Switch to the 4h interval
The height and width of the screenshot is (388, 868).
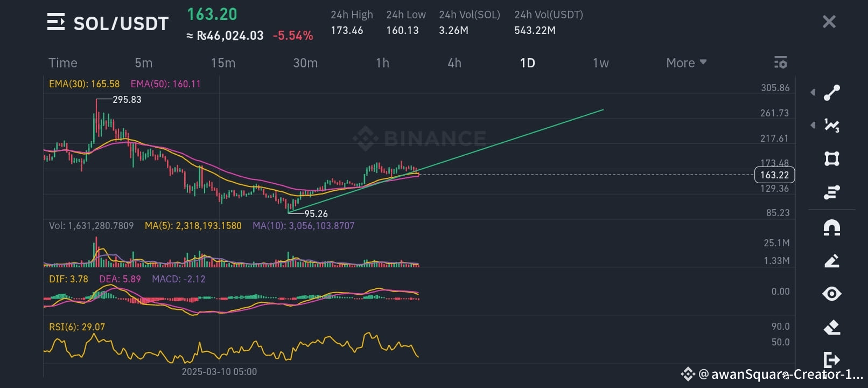[x=454, y=63]
